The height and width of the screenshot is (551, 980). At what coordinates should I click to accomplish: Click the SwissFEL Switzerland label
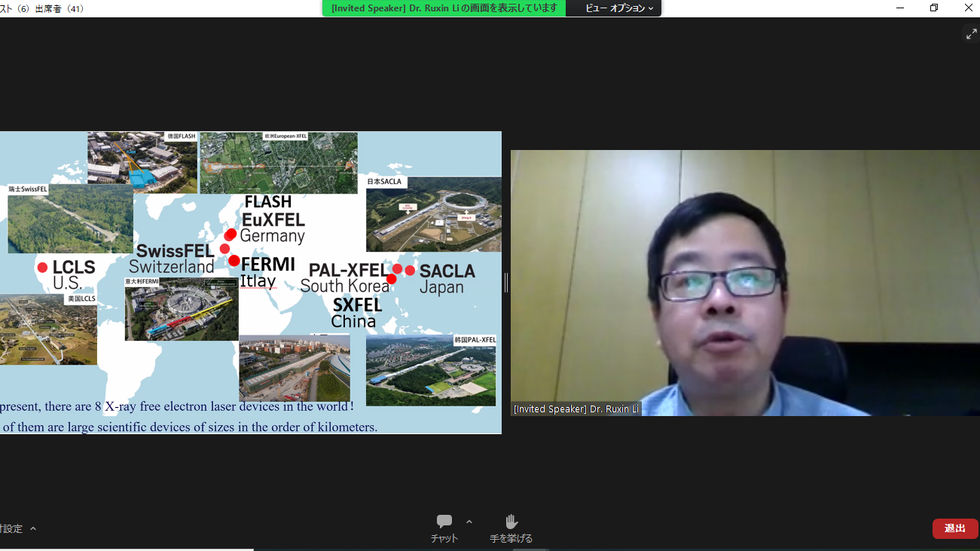point(172,259)
